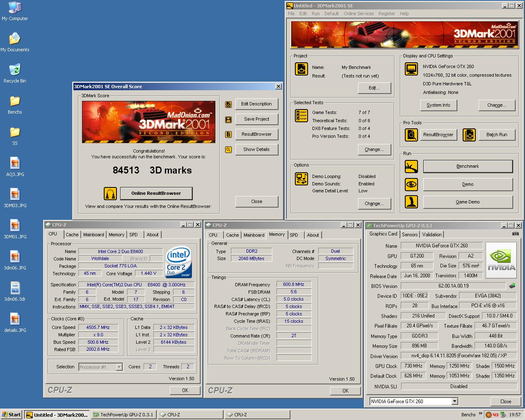This screenshot has width=525, height=420.
Task: Click System Info button
Action: coord(438,105)
